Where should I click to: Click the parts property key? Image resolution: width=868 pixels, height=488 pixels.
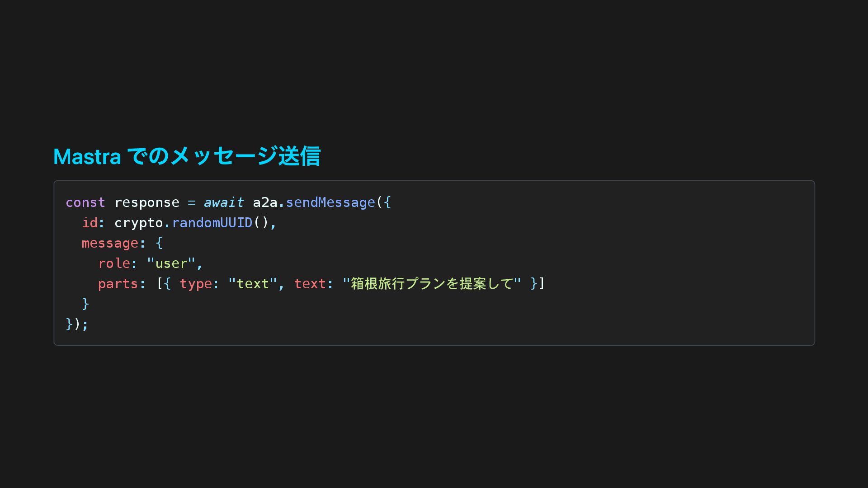[x=118, y=284]
